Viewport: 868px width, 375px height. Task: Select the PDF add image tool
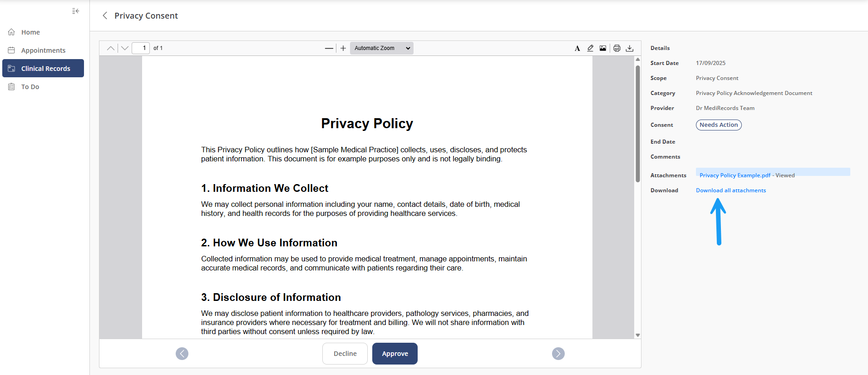click(x=603, y=48)
